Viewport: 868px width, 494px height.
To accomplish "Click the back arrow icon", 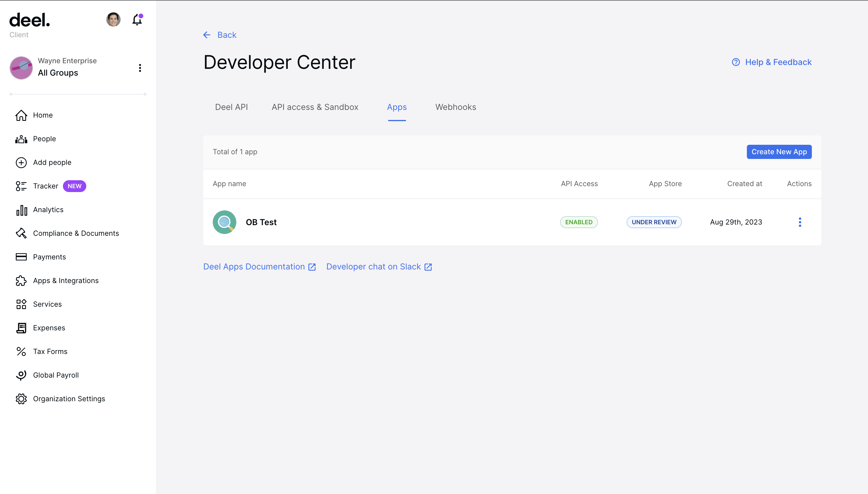I will (x=207, y=35).
